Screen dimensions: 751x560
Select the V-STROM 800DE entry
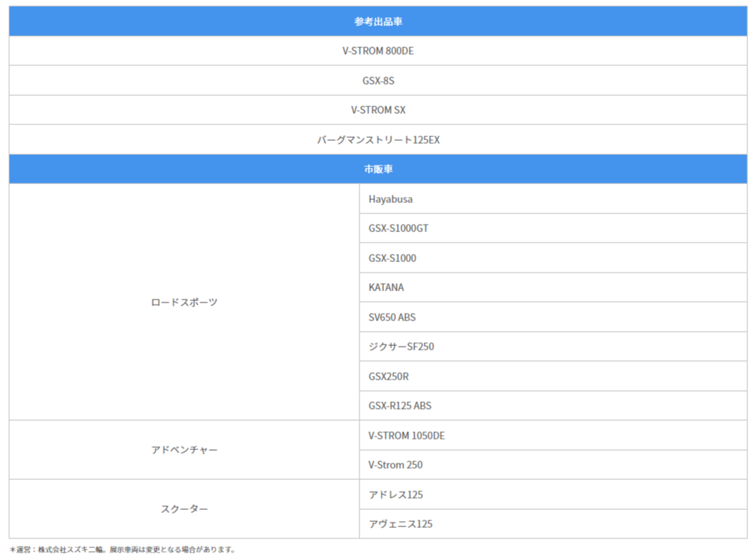coord(378,51)
